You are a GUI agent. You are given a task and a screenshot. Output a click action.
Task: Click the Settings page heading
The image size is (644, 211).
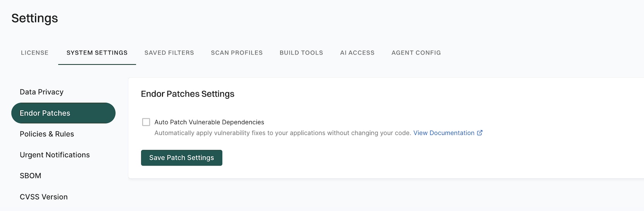tap(35, 18)
